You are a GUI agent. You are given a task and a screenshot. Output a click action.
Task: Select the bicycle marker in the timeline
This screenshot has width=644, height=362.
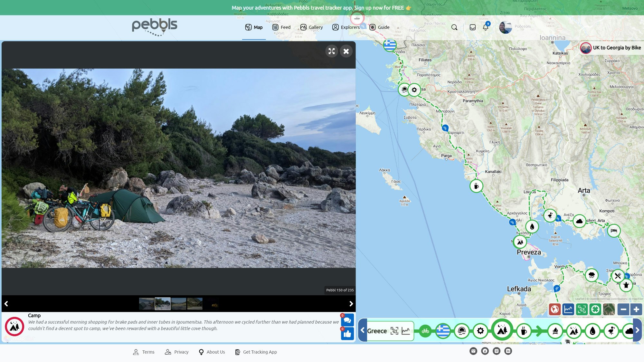pyautogui.click(x=425, y=331)
